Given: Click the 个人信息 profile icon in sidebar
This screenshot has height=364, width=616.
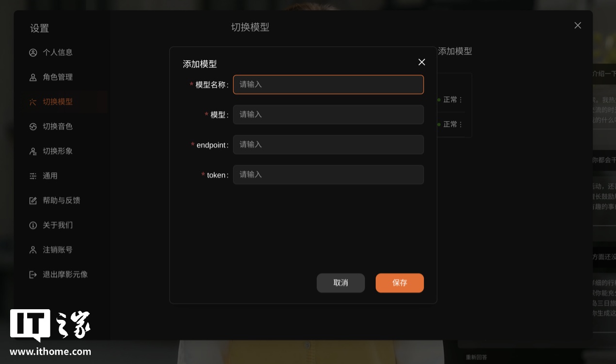Looking at the screenshot, I should point(33,52).
